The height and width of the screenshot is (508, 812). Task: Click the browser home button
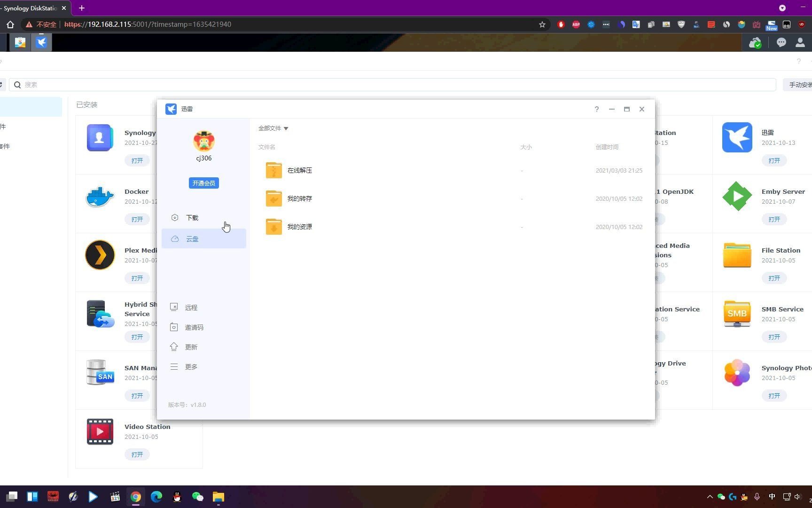coord(10,24)
